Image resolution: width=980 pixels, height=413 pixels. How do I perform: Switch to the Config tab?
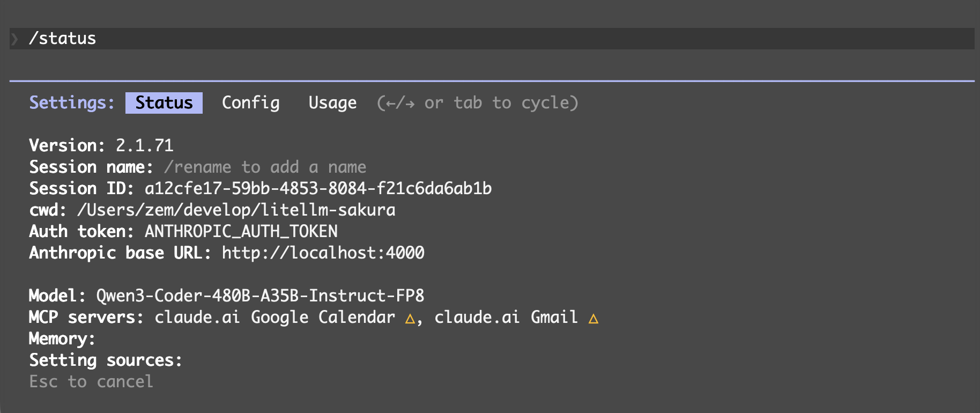click(x=250, y=102)
